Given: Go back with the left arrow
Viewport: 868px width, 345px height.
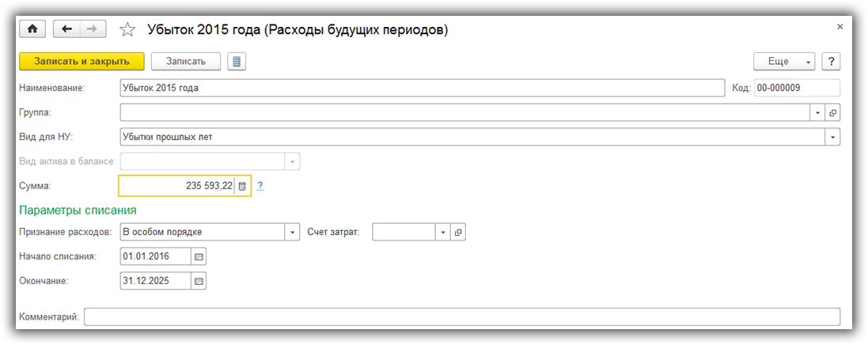Looking at the screenshot, I should [x=66, y=29].
